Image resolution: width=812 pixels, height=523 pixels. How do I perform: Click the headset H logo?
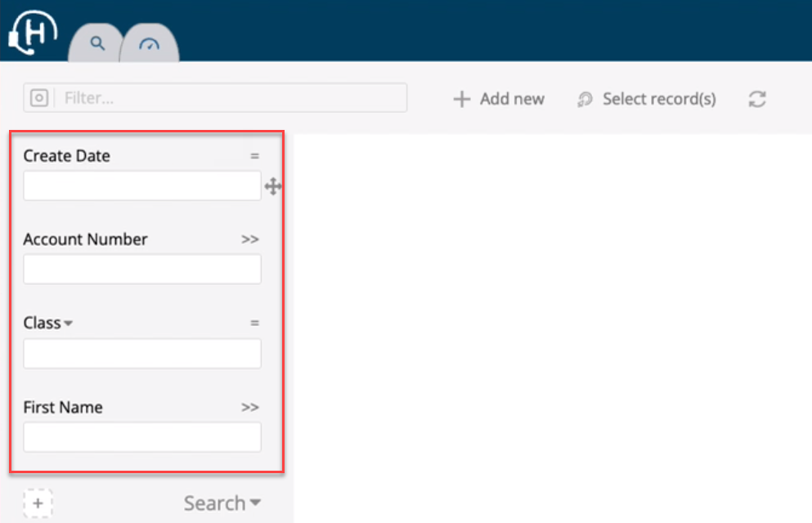coord(33,32)
